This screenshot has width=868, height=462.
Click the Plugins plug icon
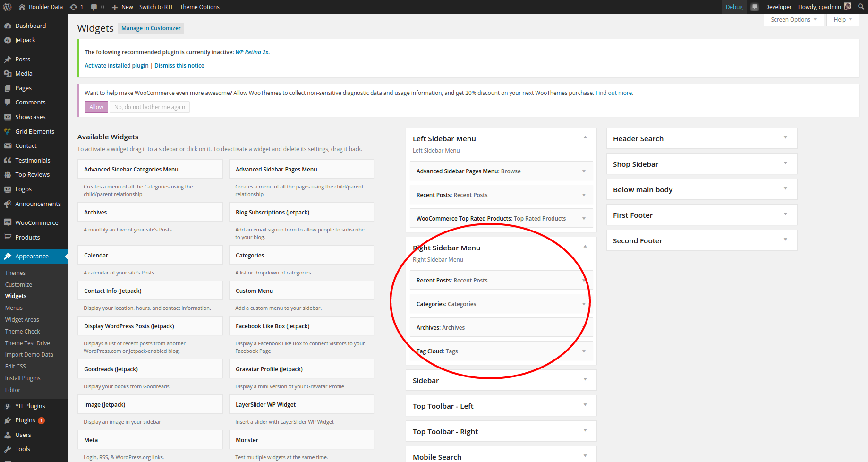8,420
